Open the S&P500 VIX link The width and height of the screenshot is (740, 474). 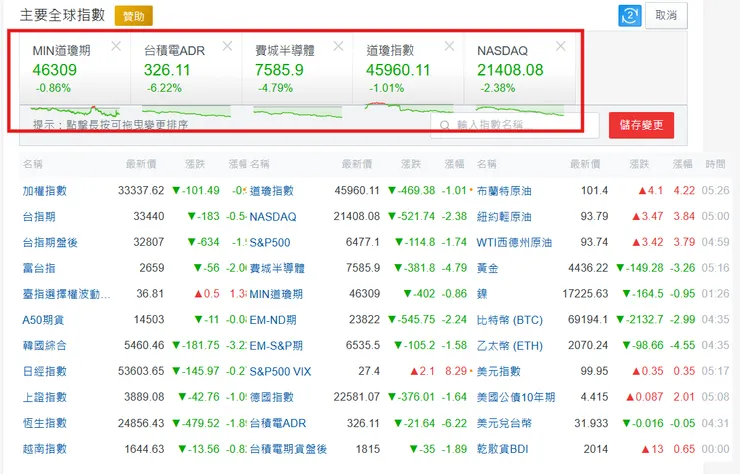tap(280, 372)
